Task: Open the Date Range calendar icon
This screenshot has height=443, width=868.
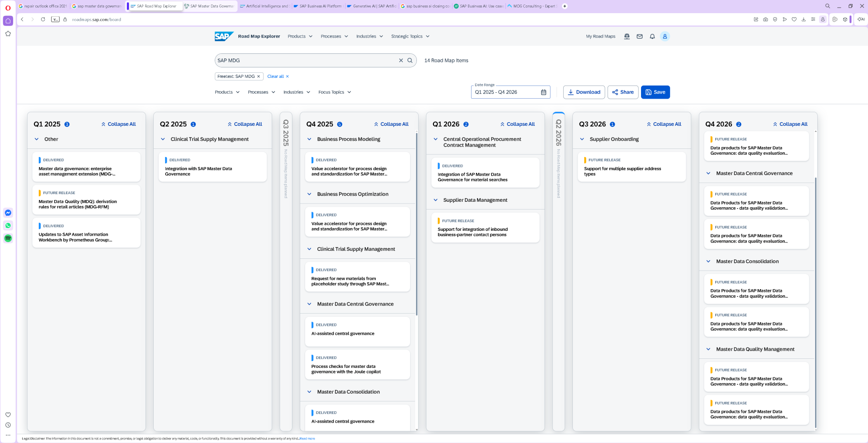Action: tap(543, 92)
